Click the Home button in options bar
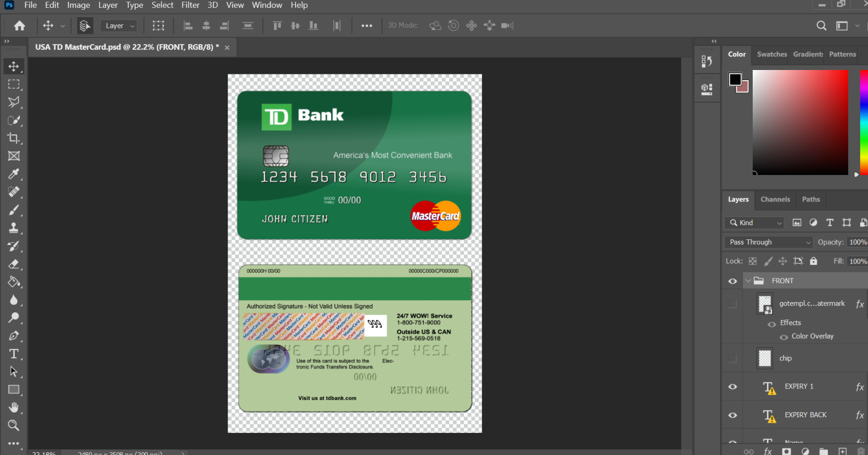Screen dimensions: 868x455 [19, 25]
